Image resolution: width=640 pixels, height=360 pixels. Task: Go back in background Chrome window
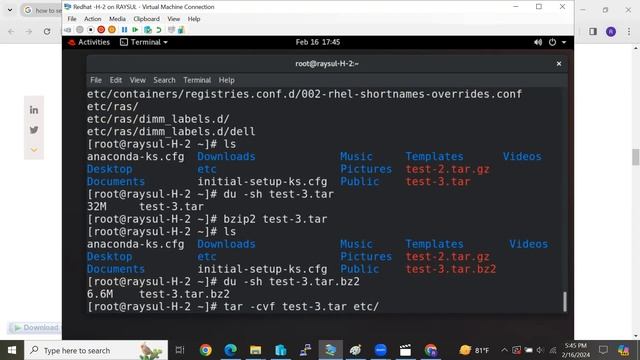click(11, 31)
